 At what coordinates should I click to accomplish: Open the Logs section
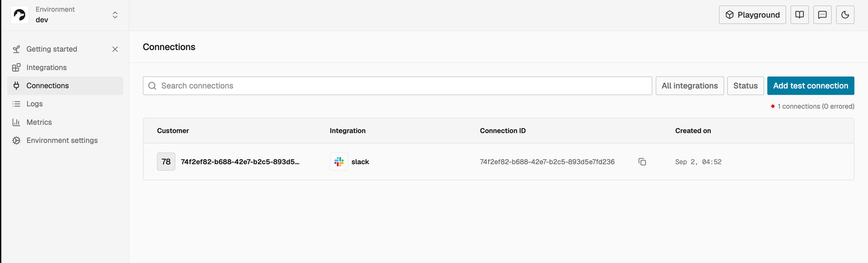pos(34,104)
